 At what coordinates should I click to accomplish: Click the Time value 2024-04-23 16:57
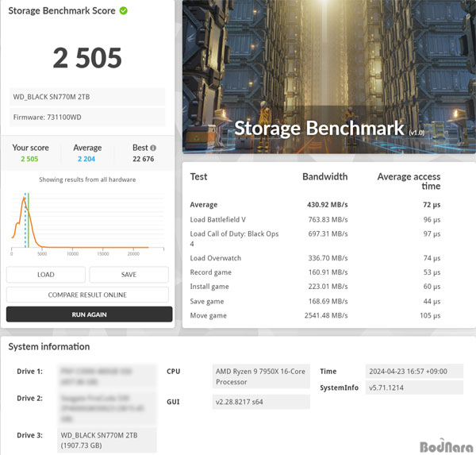tap(414, 371)
